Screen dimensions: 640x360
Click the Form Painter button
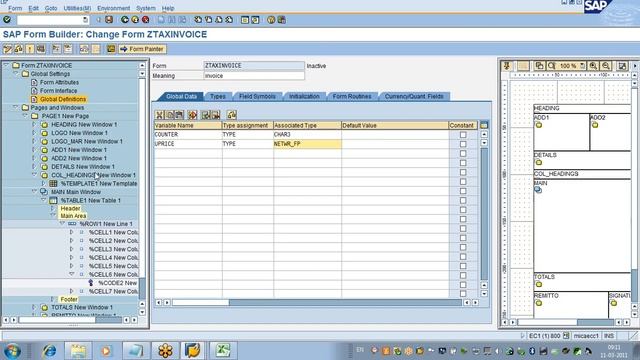(142, 49)
